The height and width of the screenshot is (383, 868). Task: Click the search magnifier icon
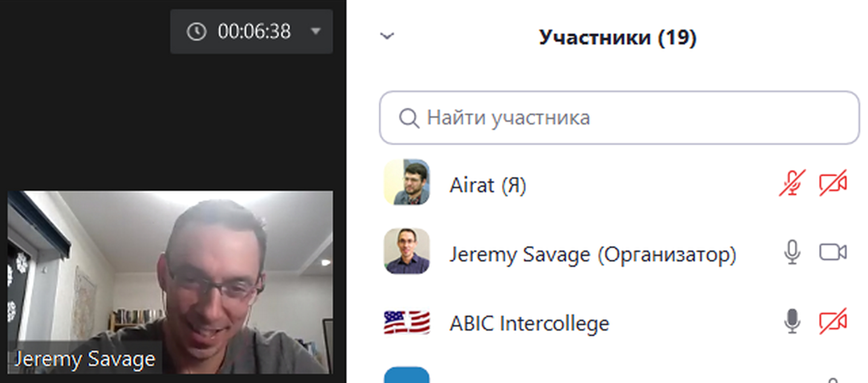coord(409,118)
